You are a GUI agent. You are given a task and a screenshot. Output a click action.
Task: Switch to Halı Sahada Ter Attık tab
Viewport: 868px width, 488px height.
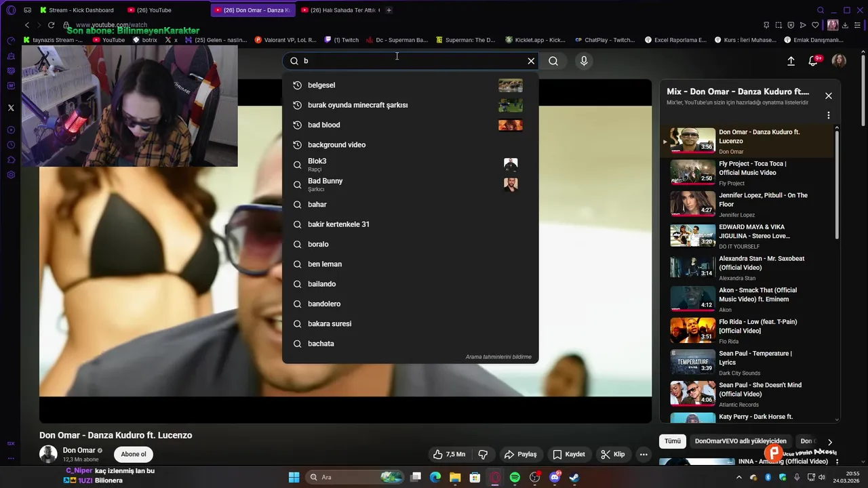(340, 10)
